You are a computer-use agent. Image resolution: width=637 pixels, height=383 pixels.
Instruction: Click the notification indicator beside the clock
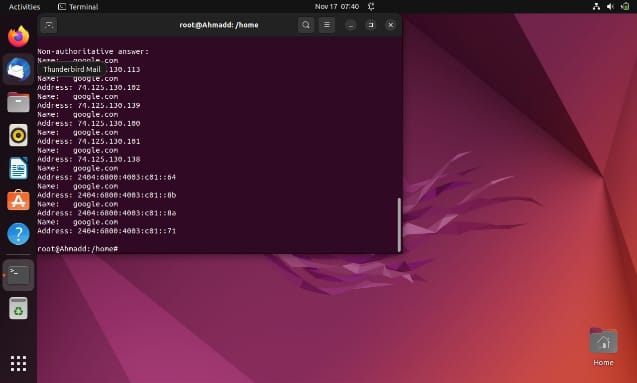(371, 6)
